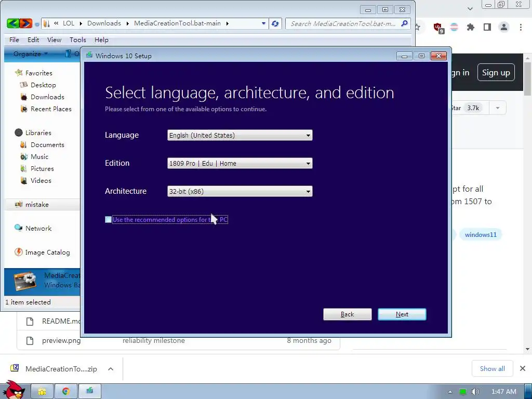This screenshot has height=399, width=532.
Task: Open Chrome profile avatar icon
Action: (504, 27)
